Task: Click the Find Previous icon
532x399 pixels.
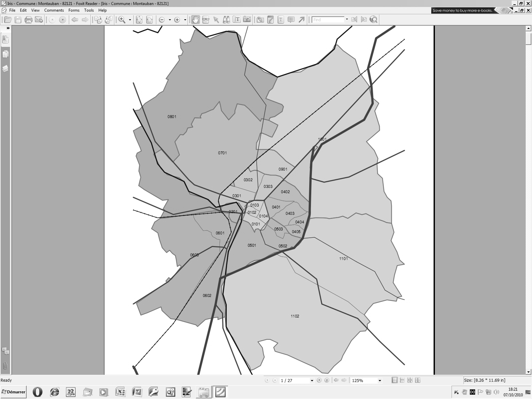Action: click(354, 20)
